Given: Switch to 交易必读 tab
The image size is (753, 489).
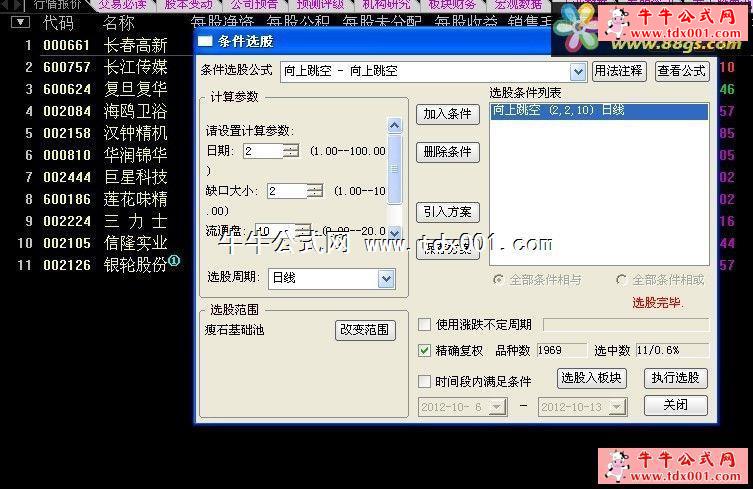Looking at the screenshot, I should point(123,5).
